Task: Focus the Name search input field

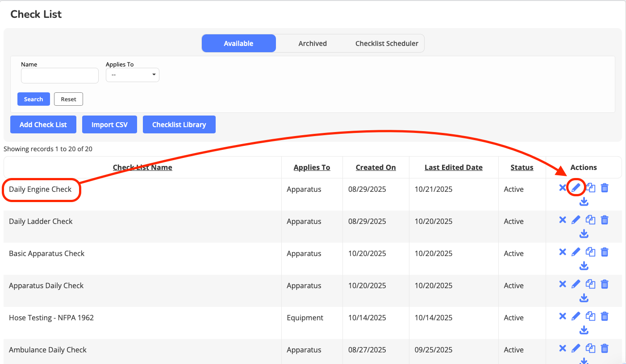Action: (x=60, y=75)
